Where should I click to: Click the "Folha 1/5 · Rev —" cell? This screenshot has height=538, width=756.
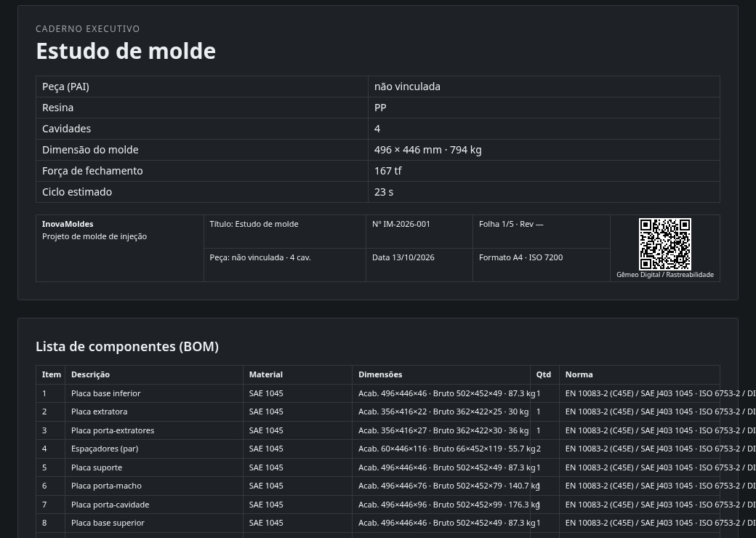point(542,231)
